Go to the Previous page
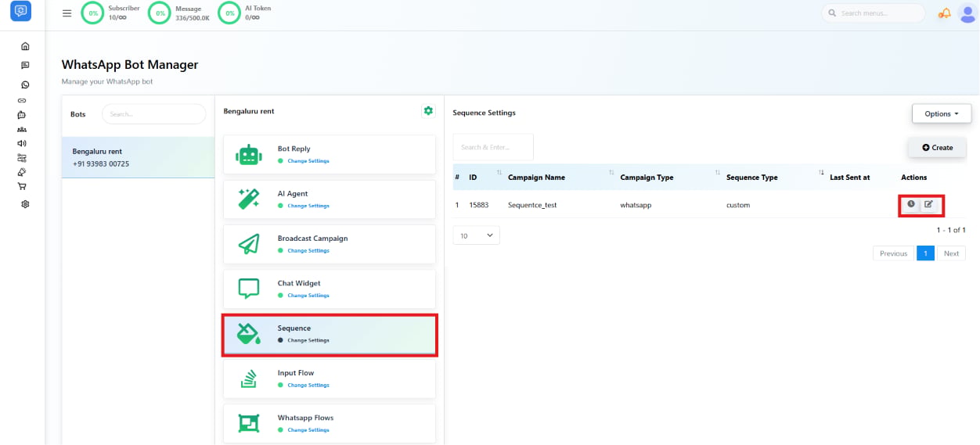980x445 pixels. [893, 253]
